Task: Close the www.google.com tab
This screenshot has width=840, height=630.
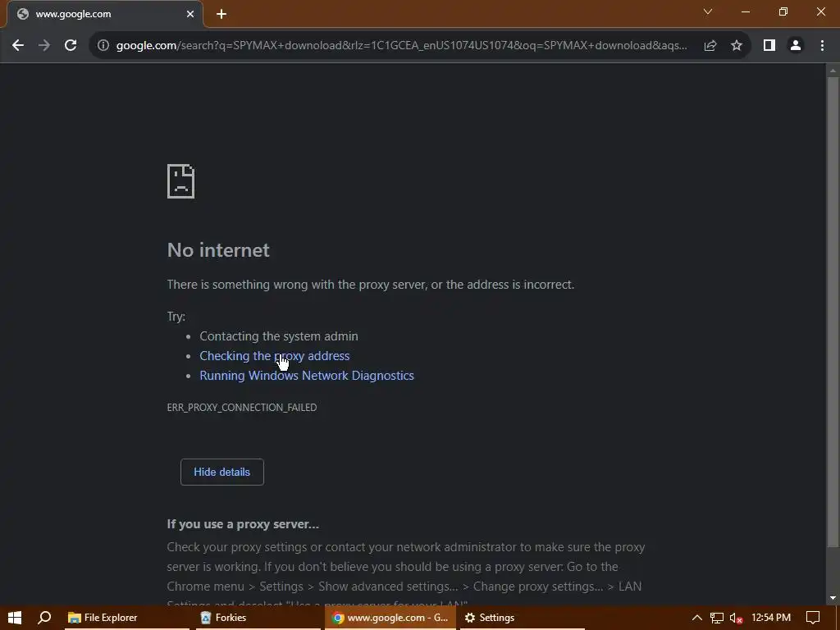Action: click(x=190, y=15)
